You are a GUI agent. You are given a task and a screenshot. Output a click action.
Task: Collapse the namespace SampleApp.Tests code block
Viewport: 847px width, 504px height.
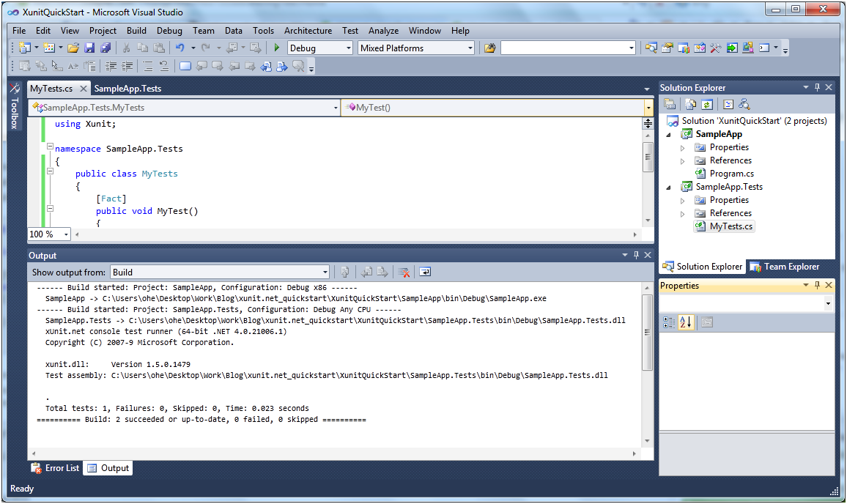point(51,147)
